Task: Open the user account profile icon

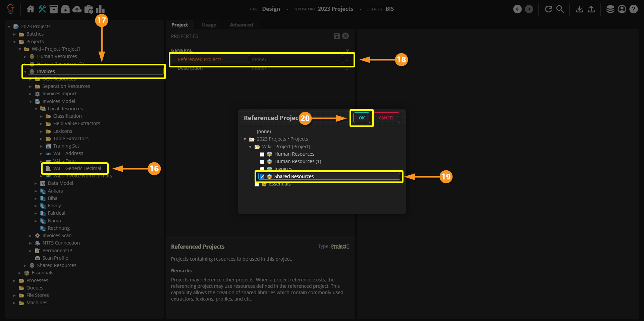Action: click(x=622, y=9)
